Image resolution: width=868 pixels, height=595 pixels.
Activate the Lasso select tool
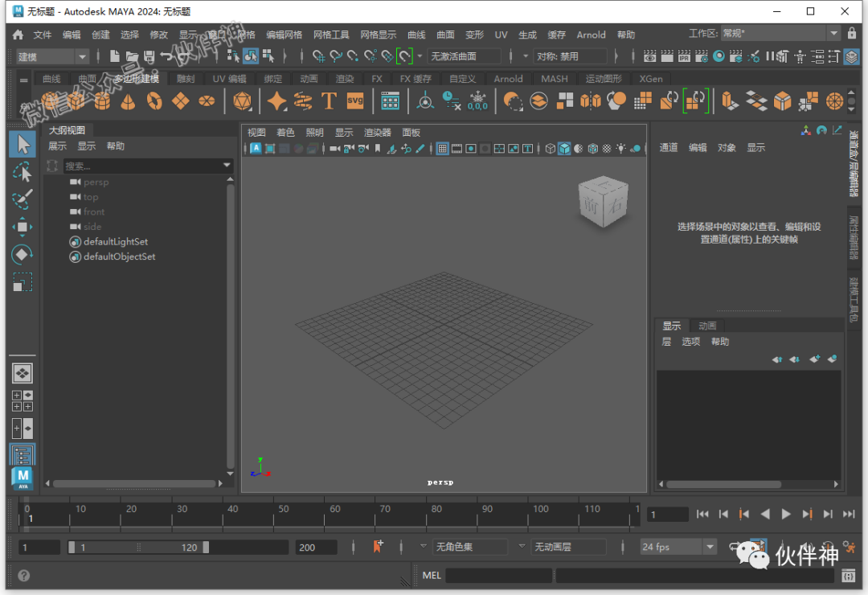pos(23,172)
